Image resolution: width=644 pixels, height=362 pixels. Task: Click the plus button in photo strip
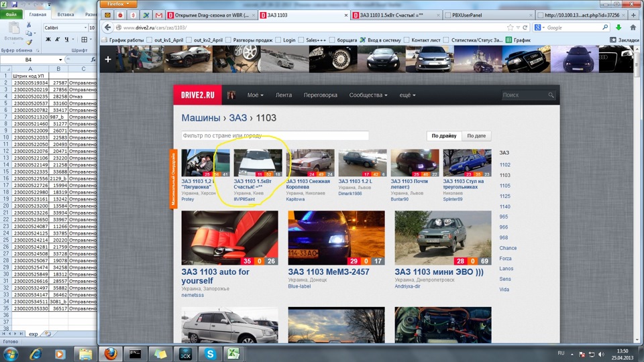[107, 59]
